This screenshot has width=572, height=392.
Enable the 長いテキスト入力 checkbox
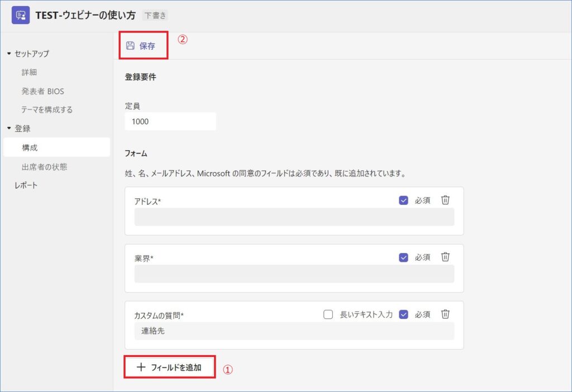[x=328, y=314]
